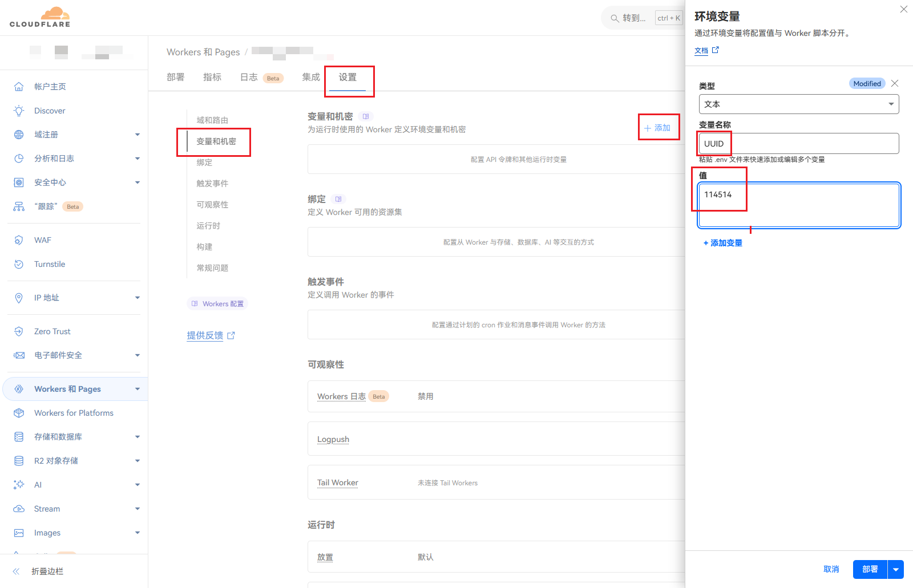Image resolution: width=913 pixels, height=588 pixels.
Task: Switch to the 指标 tab
Action: (212, 77)
